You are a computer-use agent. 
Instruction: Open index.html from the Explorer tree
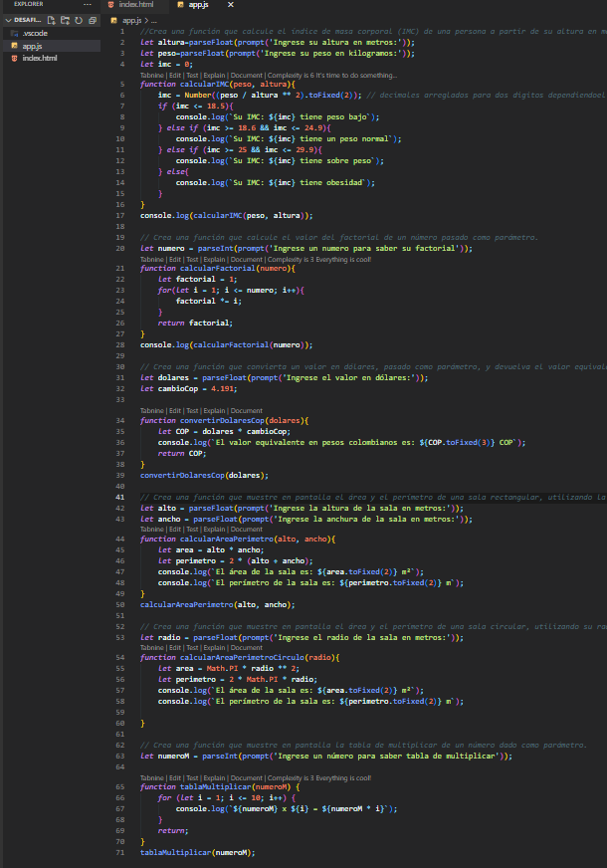click(39, 58)
